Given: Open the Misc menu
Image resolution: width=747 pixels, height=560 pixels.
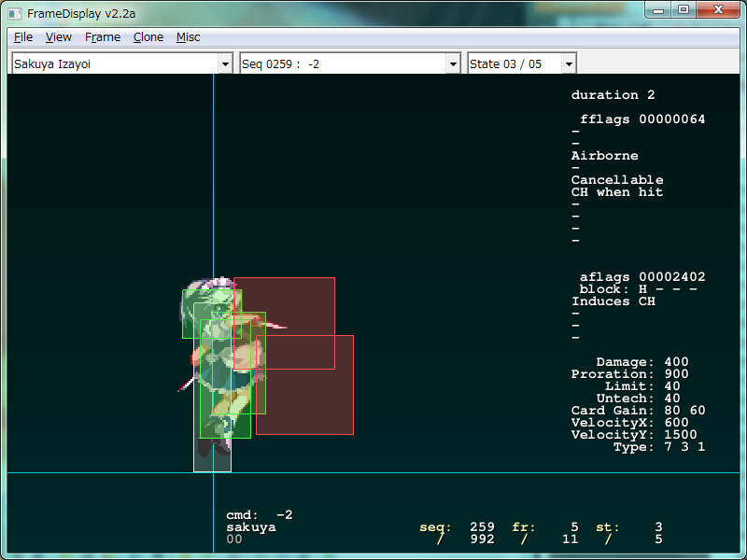Looking at the screenshot, I should tap(189, 37).
